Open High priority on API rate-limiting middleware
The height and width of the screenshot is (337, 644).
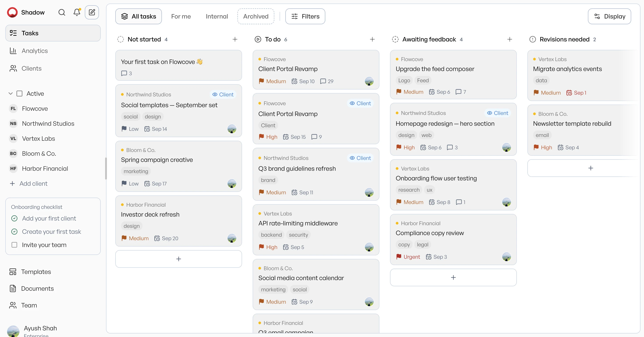point(268,247)
